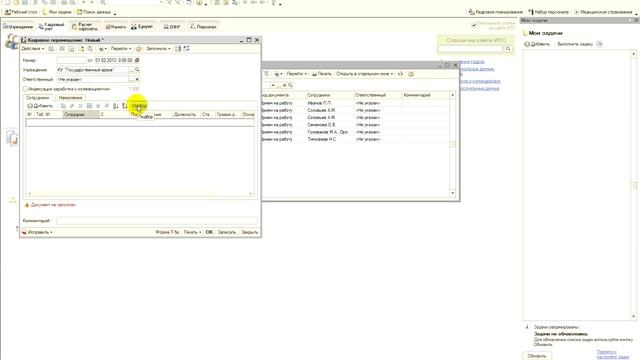Image resolution: width=640 pixels, height=360 pixels.
Task: Click Выполнить задачу in tasks panel
Action: [575, 44]
